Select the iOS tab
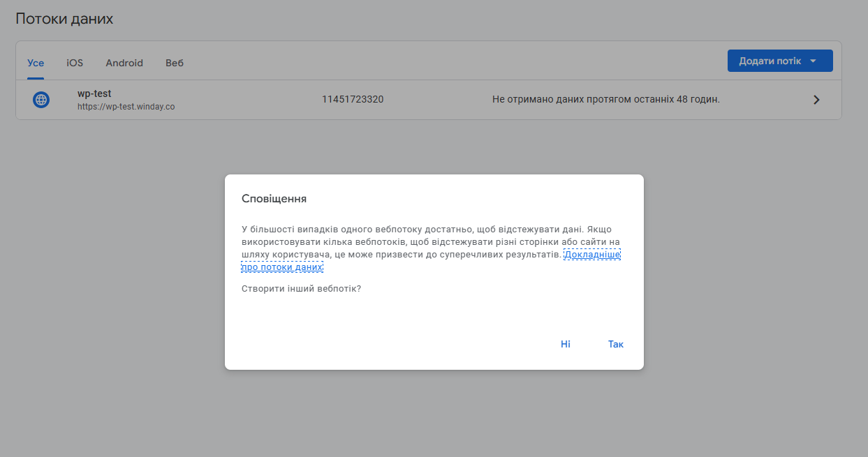Screen dimensions: 868x457 tap(75, 63)
